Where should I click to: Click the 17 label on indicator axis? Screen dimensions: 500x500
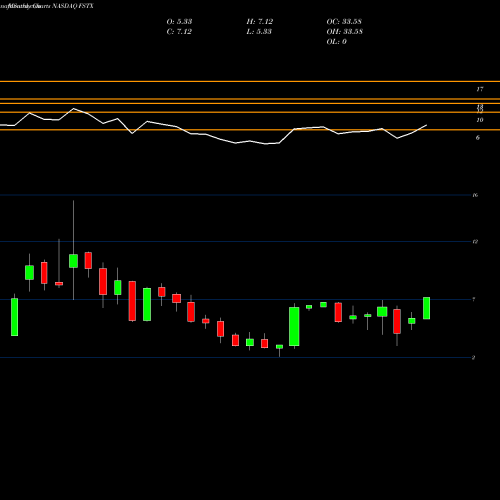(480, 89)
